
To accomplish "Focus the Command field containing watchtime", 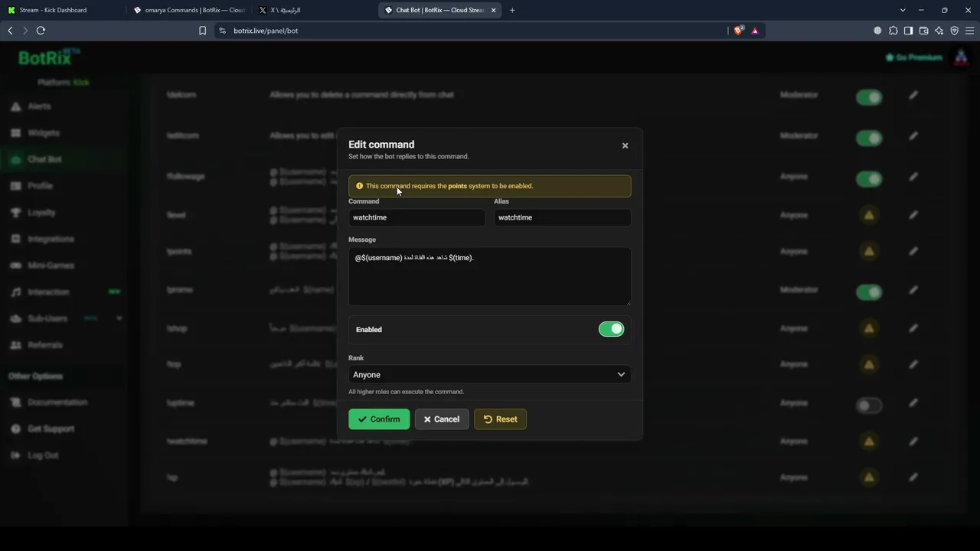I will (x=416, y=217).
